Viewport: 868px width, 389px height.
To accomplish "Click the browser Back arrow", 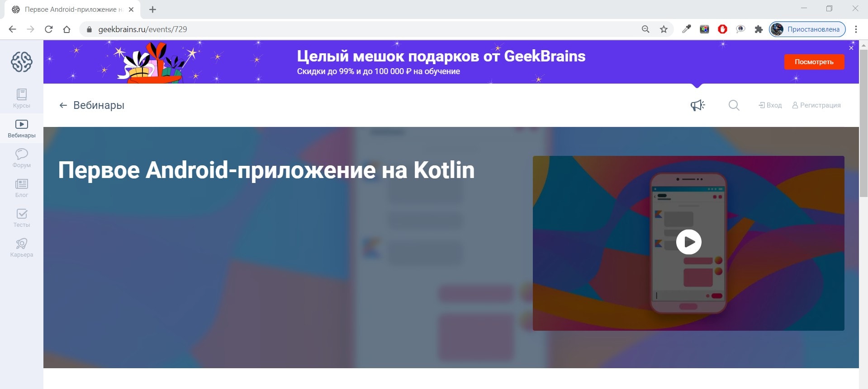I will tap(12, 29).
